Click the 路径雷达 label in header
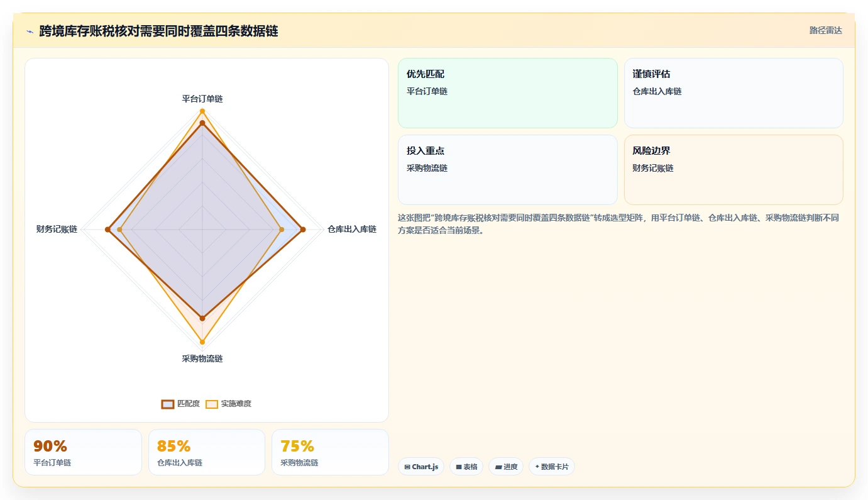The height and width of the screenshot is (500, 868). coord(825,30)
